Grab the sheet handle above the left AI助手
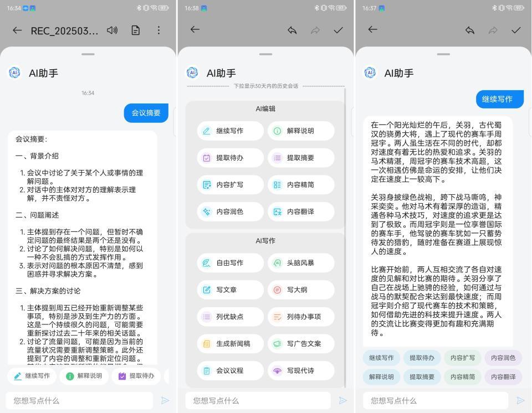 point(88,54)
